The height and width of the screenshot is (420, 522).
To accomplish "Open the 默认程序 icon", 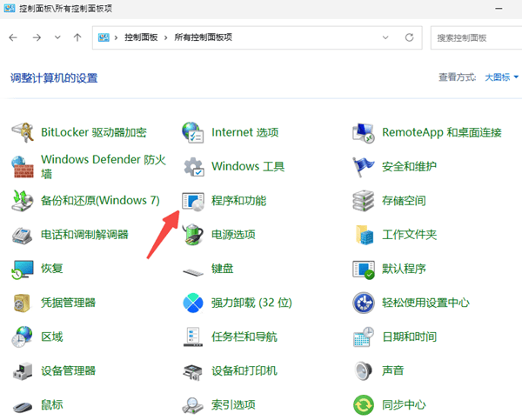I will 364,270.
